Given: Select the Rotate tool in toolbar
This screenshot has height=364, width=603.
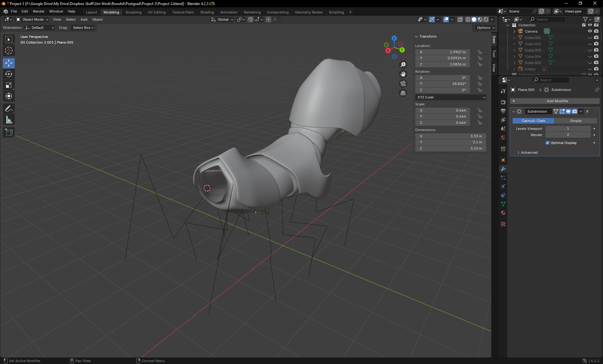Looking at the screenshot, I should click(9, 74).
